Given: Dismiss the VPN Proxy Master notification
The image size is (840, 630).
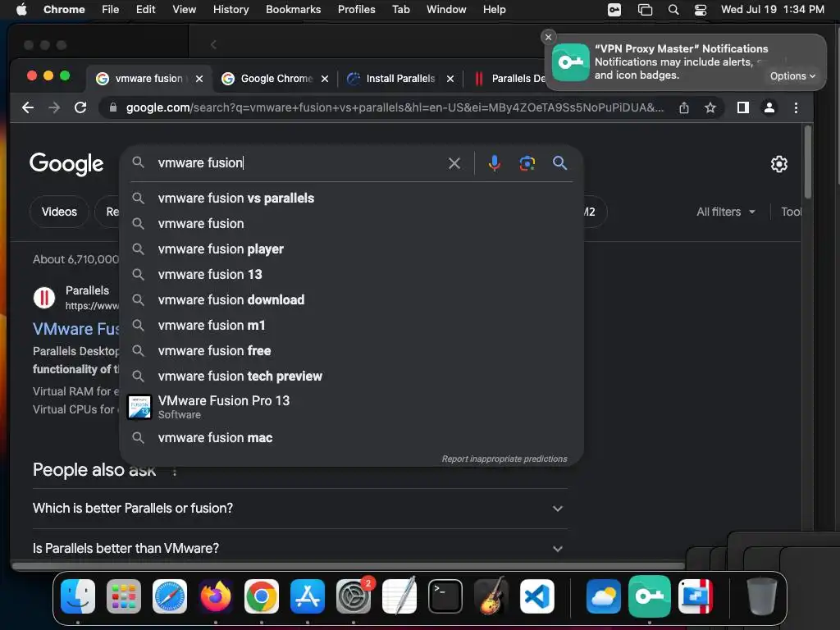Looking at the screenshot, I should pos(548,37).
